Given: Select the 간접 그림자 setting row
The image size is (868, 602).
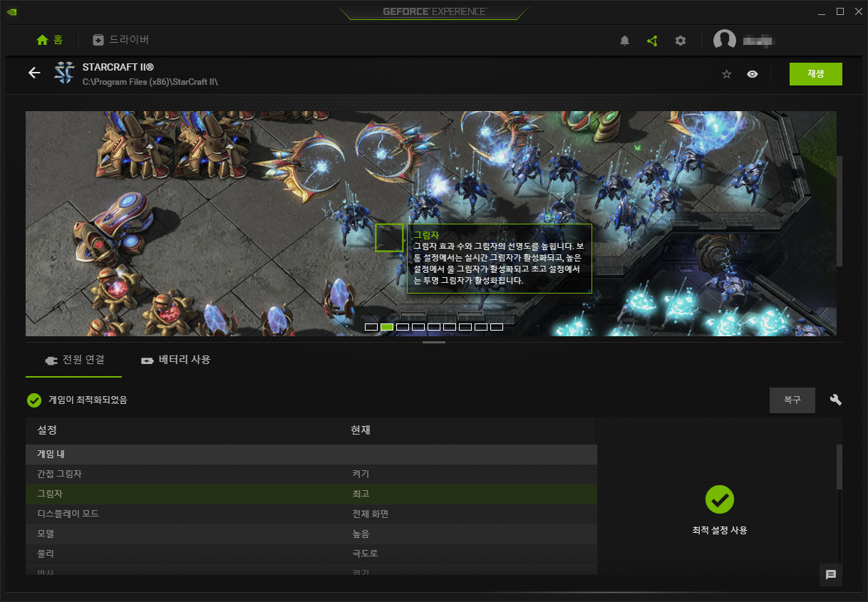Looking at the screenshot, I should pos(311,474).
